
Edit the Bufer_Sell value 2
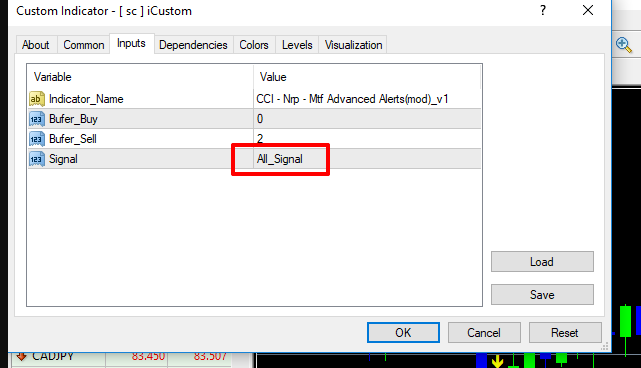pos(367,139)
